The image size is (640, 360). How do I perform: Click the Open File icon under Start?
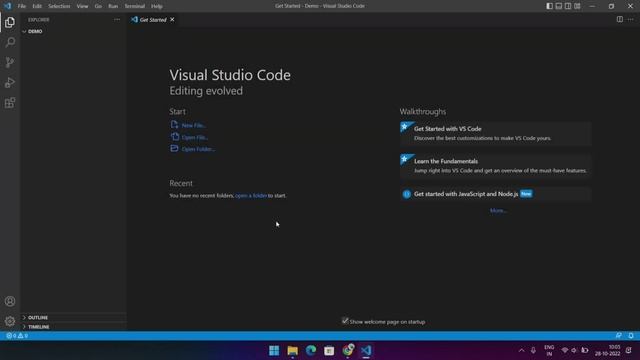pos(175,136)
